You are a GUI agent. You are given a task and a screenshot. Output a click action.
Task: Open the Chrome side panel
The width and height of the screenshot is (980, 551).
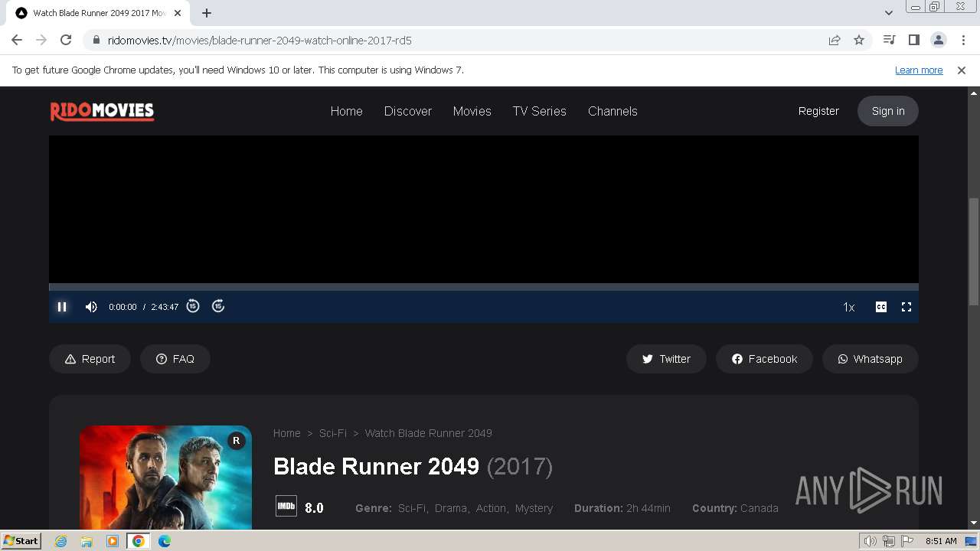913,40
